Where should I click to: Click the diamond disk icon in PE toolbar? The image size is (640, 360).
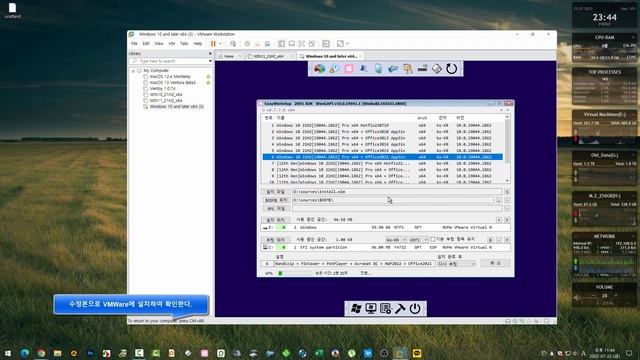coord(437,69)
